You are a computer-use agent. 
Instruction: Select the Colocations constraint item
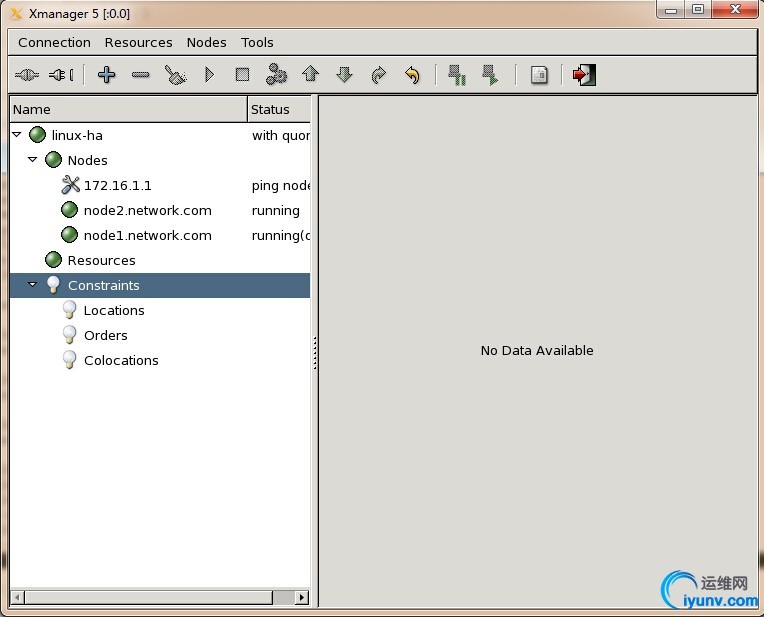(160, 360)
